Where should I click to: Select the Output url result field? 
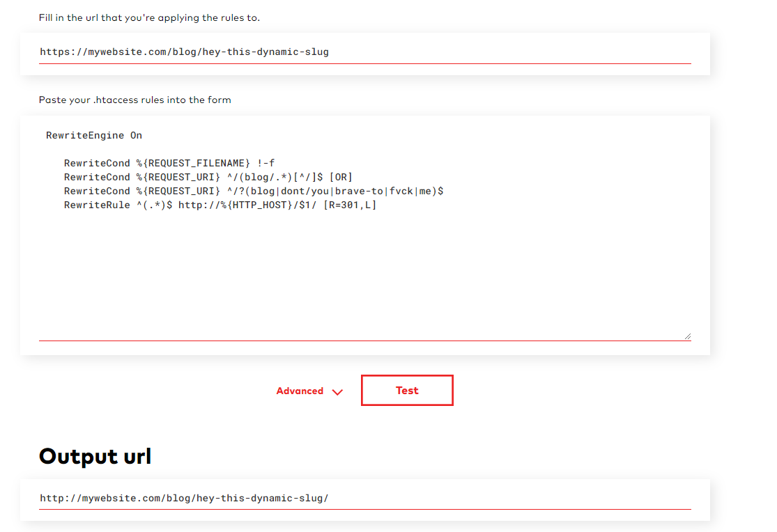pos(364,499)
